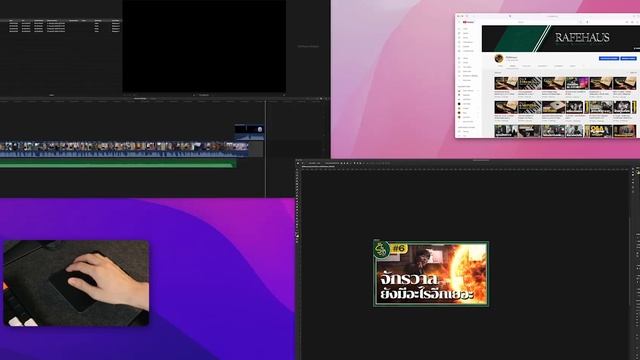
Task: Click the hand-on-trackpad camera overlay
Action: 76,283
